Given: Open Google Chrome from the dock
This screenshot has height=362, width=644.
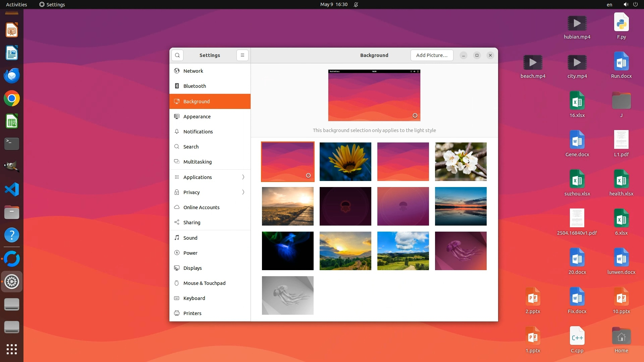Looking at the screenshot, I should point(12,99).
